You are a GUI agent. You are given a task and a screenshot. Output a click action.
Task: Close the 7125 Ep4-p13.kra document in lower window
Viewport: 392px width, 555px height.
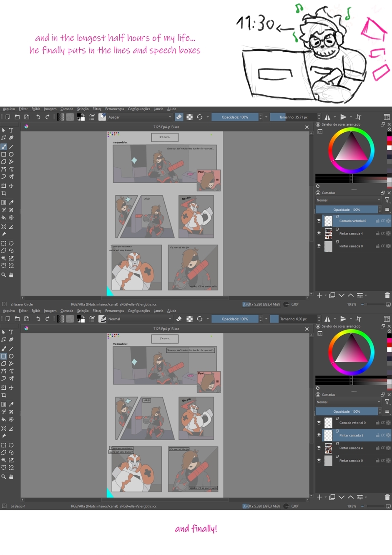tap(307, 329)
